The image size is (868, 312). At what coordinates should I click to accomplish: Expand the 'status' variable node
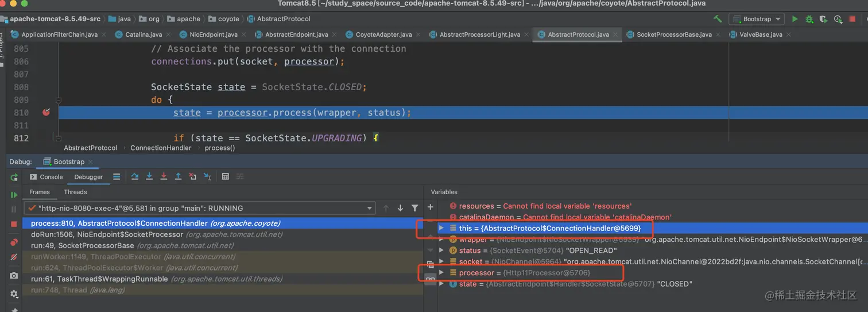(x=441, y=251)
